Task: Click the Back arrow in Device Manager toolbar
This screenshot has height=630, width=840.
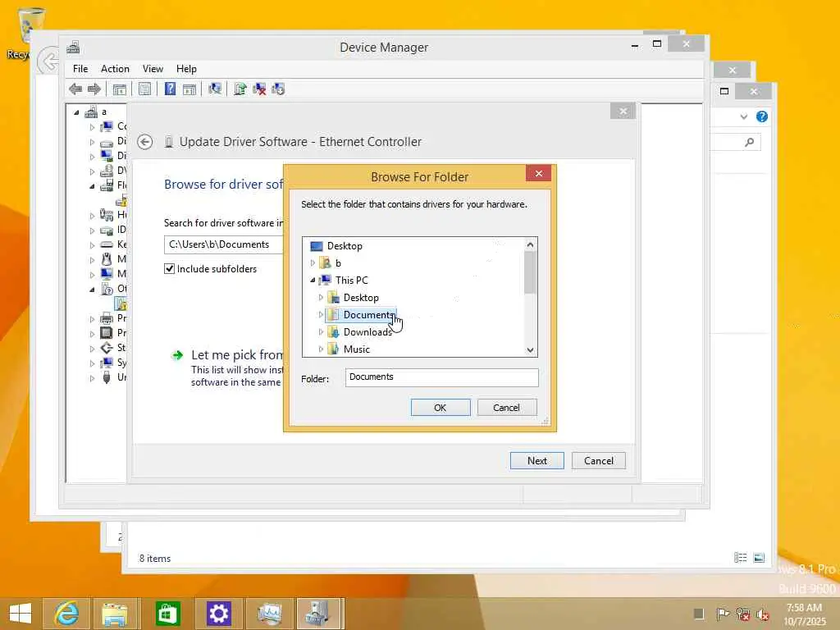Action: pyautogui.click(x=75, y=89)
